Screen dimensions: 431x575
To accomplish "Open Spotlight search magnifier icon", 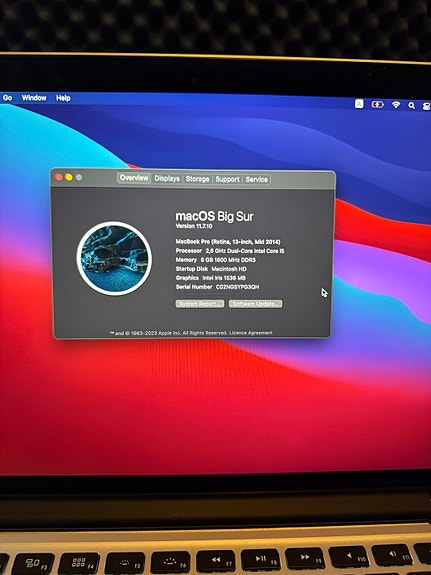I will pos(412,106).
